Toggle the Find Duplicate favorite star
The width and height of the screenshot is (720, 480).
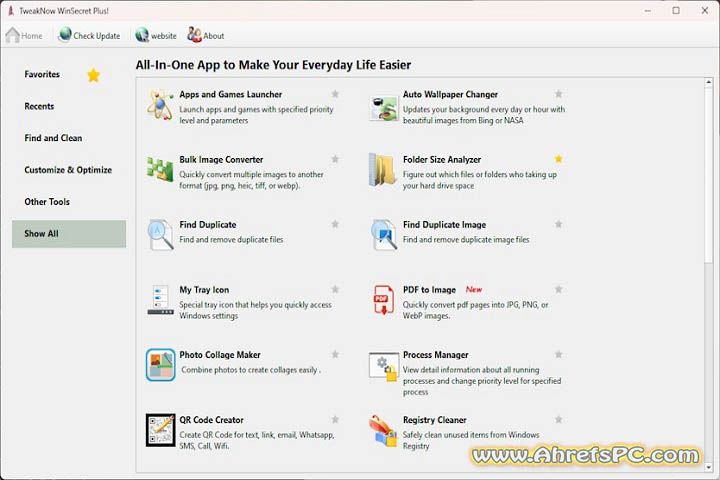[x=335, y=224]
